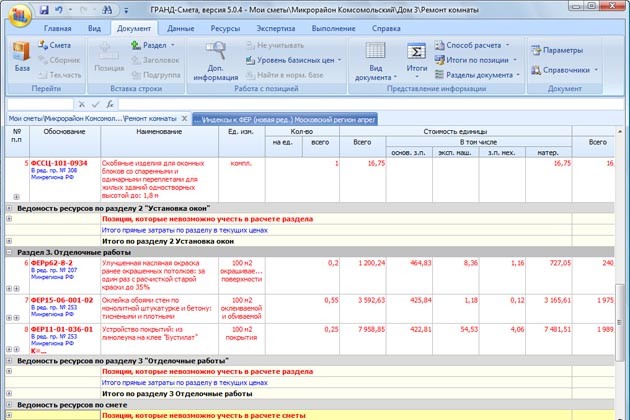Switch to the Ресурсы ribbon tab
Screen dimensions: 630x420
coord(225,29)
